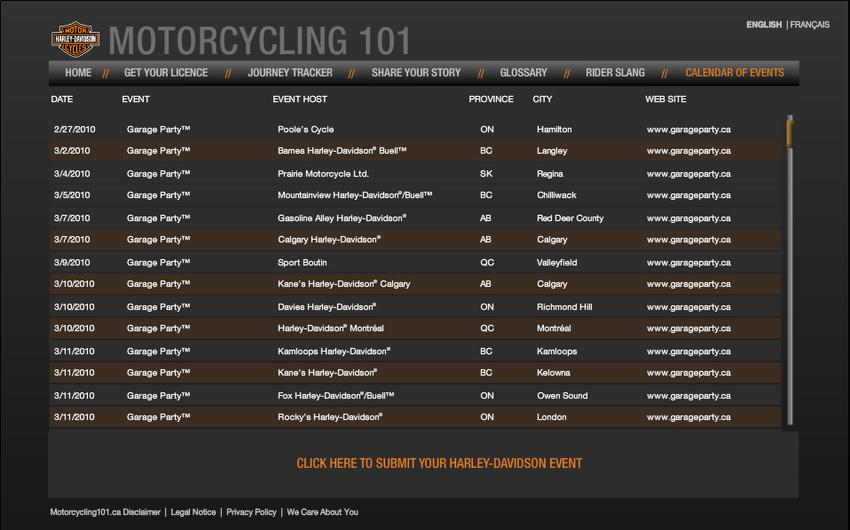Open garageparty.ca link in Kelowna row

(688, 373)
